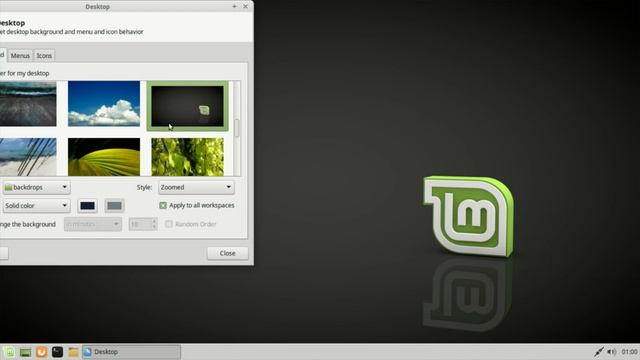
Task: Click the window maximize plus button
Action: [234, 7]
